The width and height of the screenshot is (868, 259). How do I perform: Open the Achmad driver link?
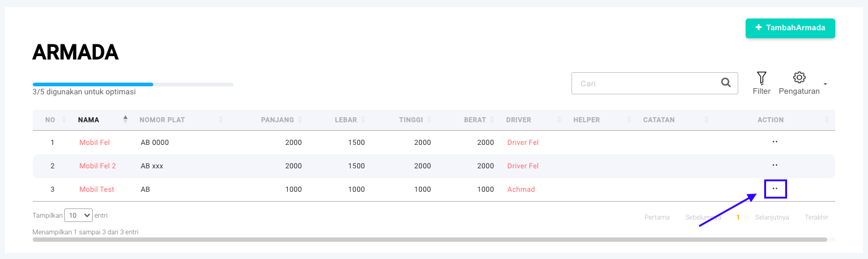[521, 189]
